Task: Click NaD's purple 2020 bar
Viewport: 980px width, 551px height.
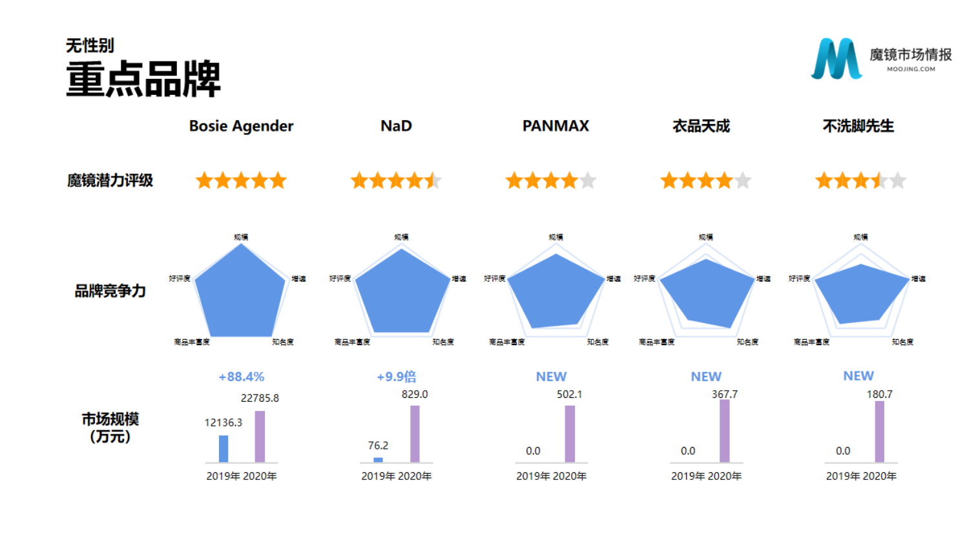Action: pyautogui.click(x=415, y=433)
